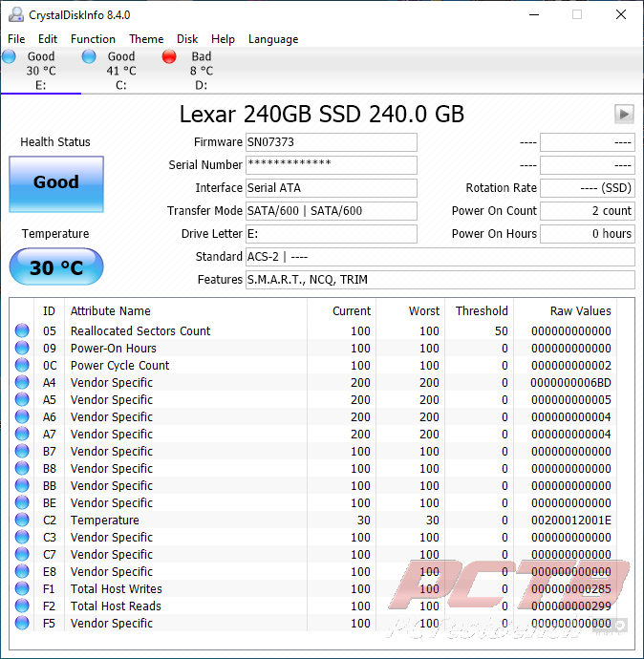Click status icon for attribute B8
The image size is (644, 659).
(22, 469)
